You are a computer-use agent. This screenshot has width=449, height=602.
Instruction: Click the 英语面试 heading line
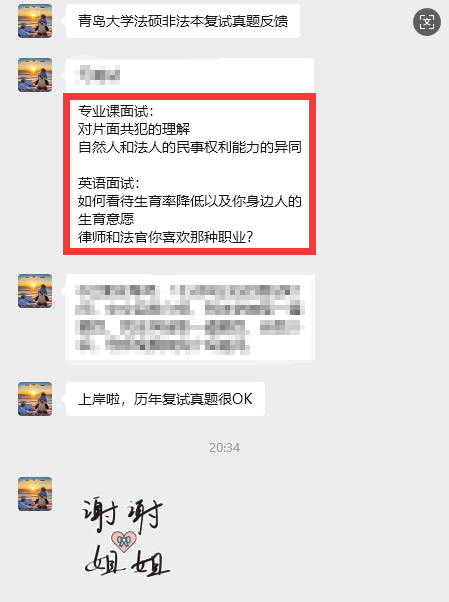pos(109,183)
